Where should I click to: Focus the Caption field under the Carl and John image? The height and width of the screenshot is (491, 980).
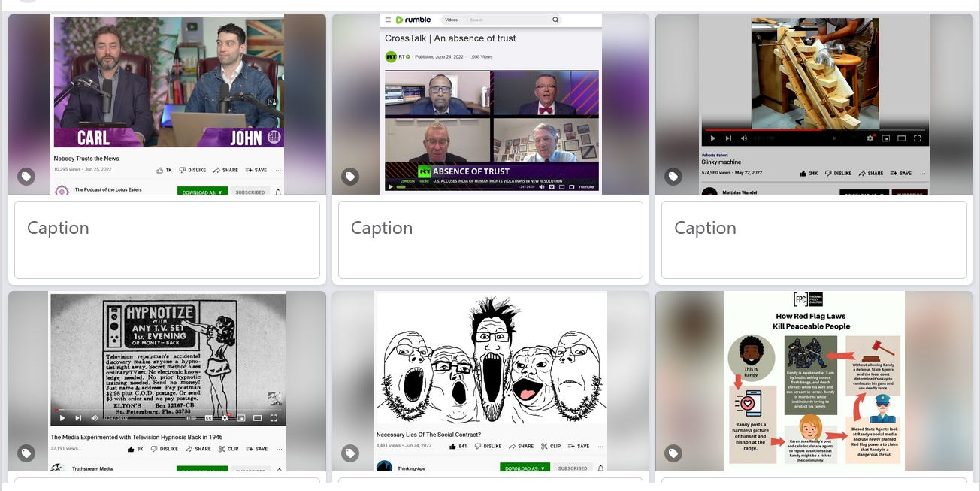(167, 240)
